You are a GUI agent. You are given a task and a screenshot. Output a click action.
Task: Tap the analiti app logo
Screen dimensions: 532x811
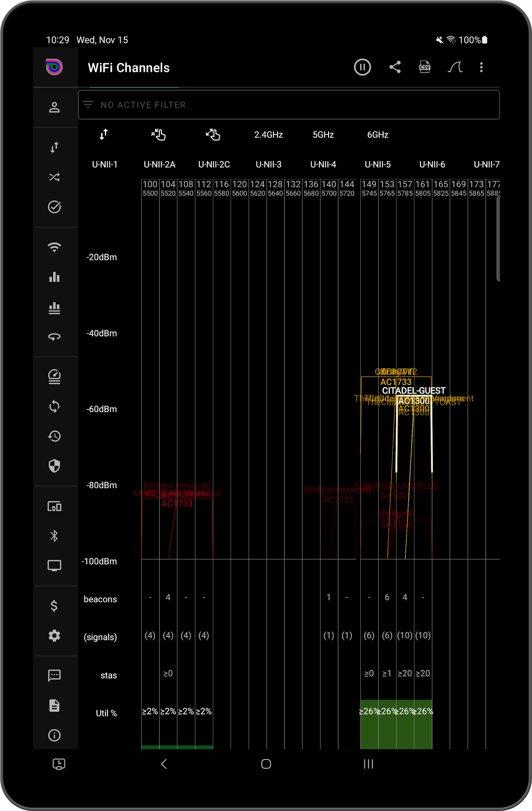pos(54,67)
